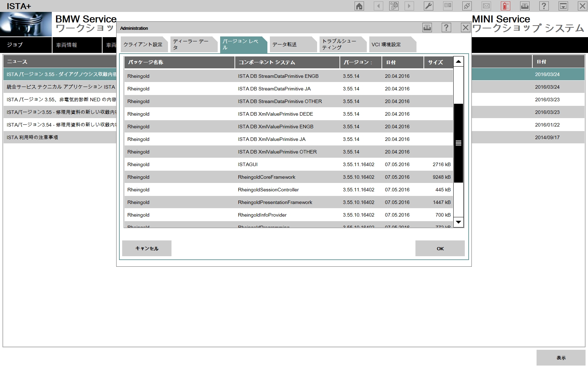Select the RheingoldSessionController row
The image size is (588, 368).
click(x=289, y=190)
